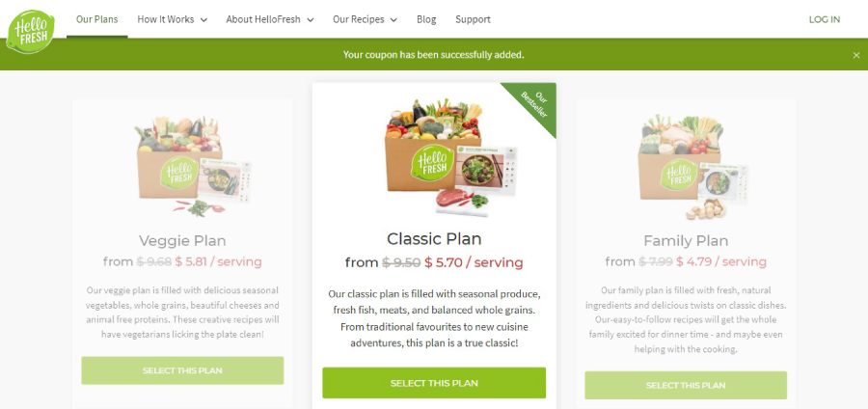Viewport: 868px width, 409px height.
Task: Click the Classic Plan discounted price
Action: [x=474, y=262]
